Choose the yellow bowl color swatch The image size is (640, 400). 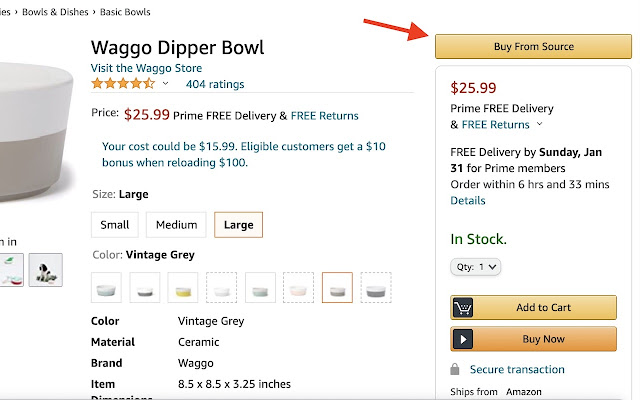point(183,288)
